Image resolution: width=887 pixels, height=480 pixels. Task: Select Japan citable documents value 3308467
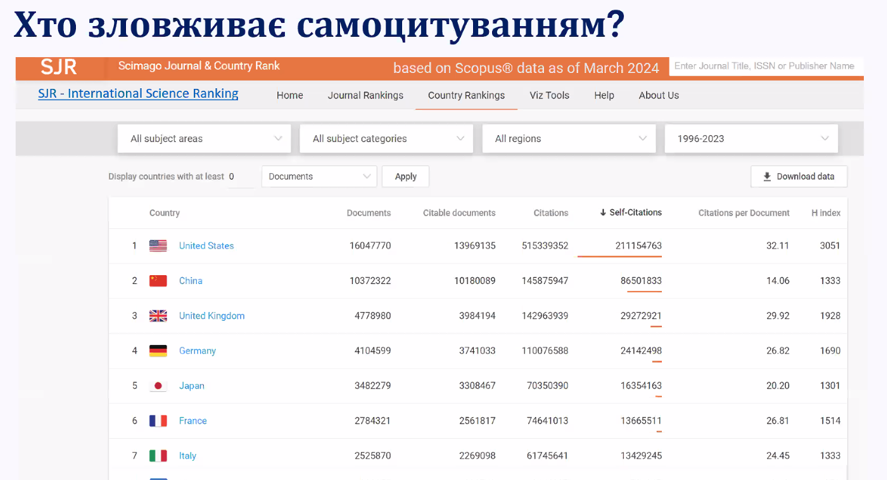tap(477, 386)
